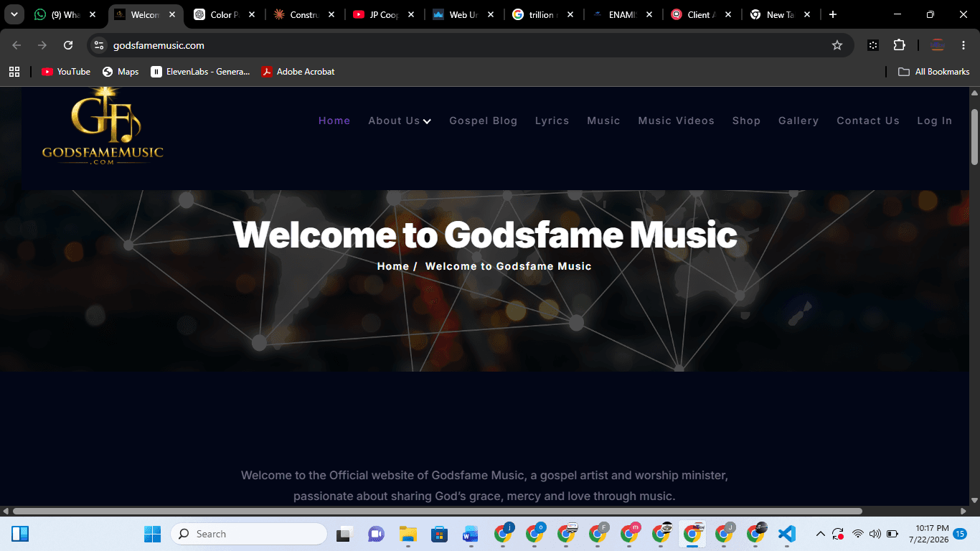Open a new tab with plus button
Screen dimensions: 980x551
(x=832, y=14)
